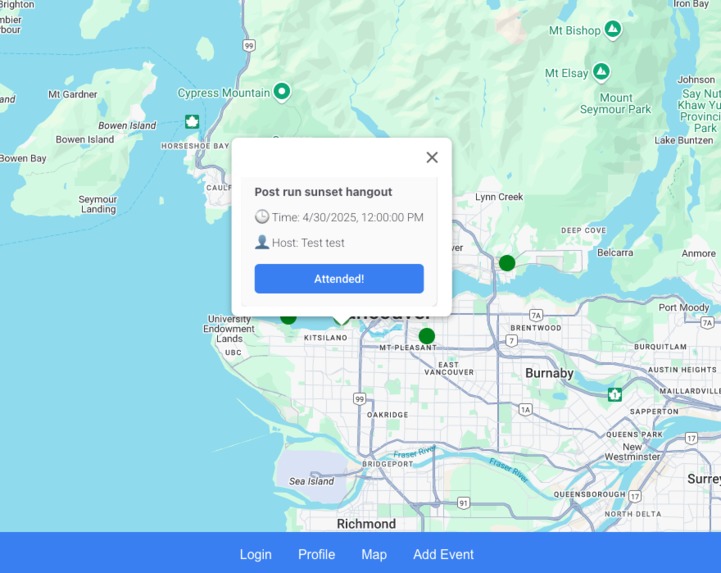Click the DEEP COVE label
Screen dimensions: 721x573
click(584, 230)
